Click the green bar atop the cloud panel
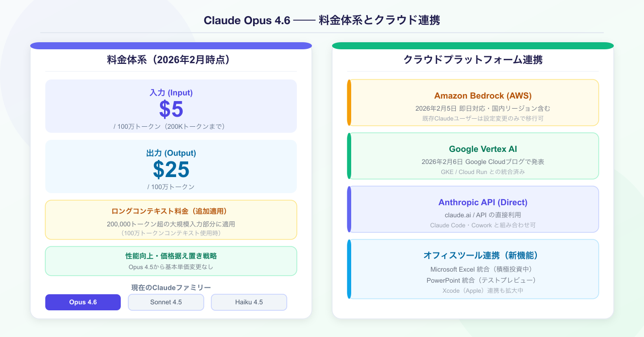644x337 pixels. (473, 46)
